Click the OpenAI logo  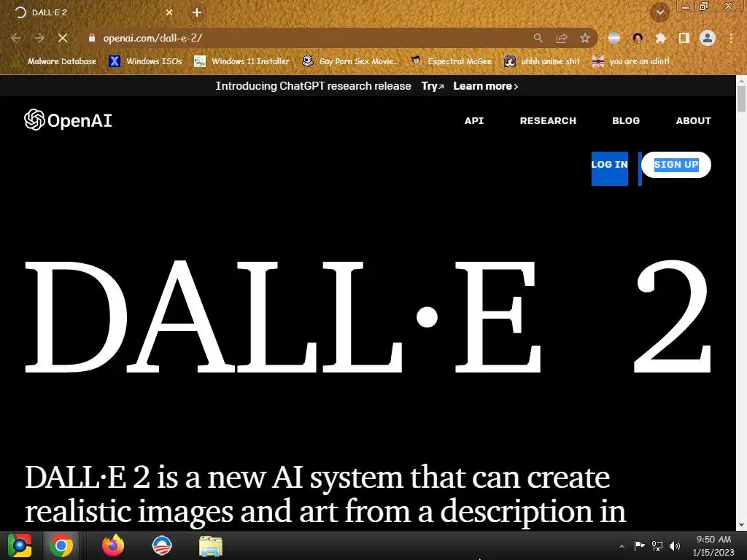68,120
